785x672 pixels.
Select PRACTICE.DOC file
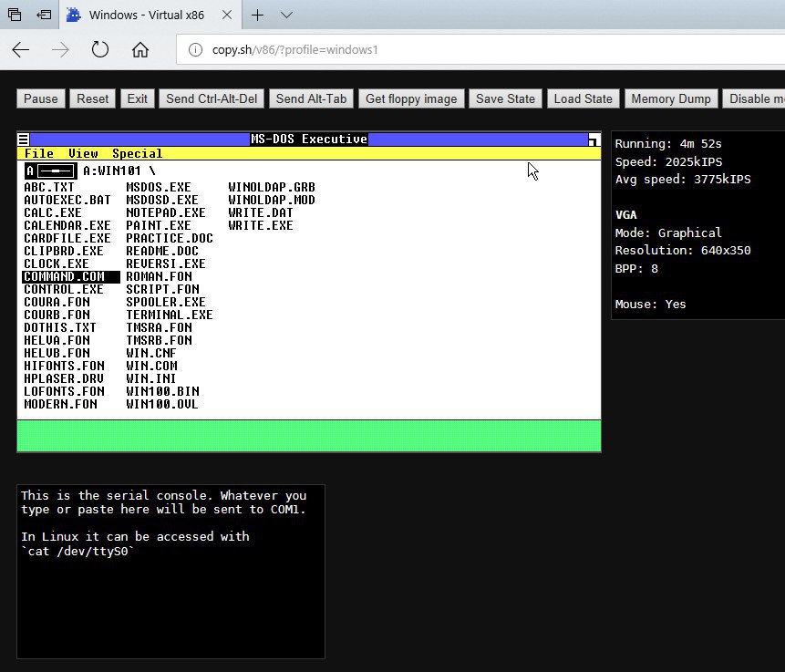170,238
